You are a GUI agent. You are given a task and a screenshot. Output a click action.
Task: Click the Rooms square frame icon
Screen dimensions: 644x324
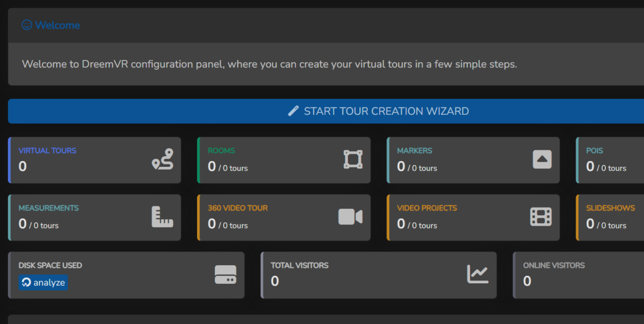tap(353, 159)
